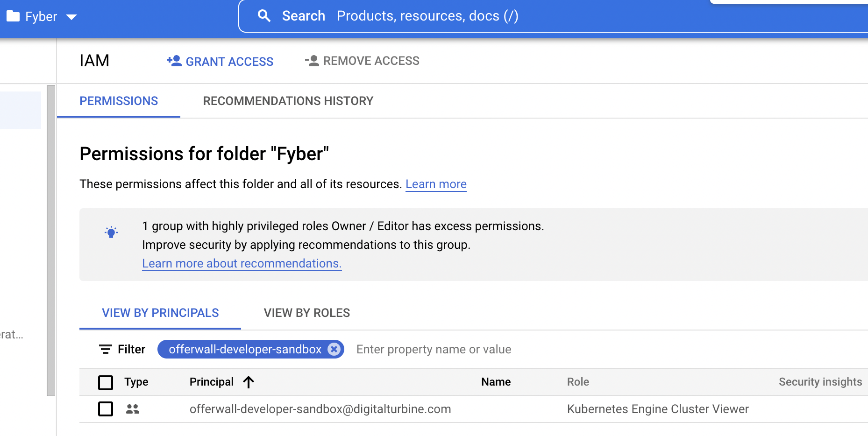Click the lightbulb recommendation icon

[x=111, y=232]
